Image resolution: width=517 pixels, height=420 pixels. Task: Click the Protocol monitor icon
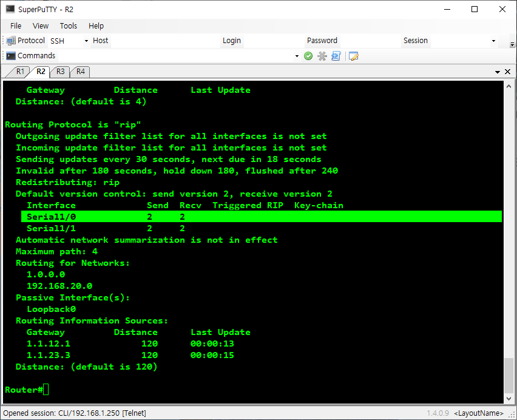click(x=11, y=41)
